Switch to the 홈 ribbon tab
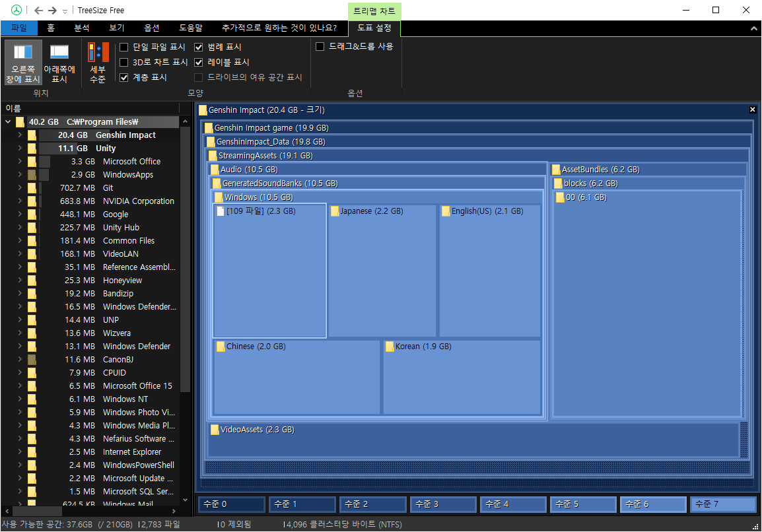 (x=51, y=28)
